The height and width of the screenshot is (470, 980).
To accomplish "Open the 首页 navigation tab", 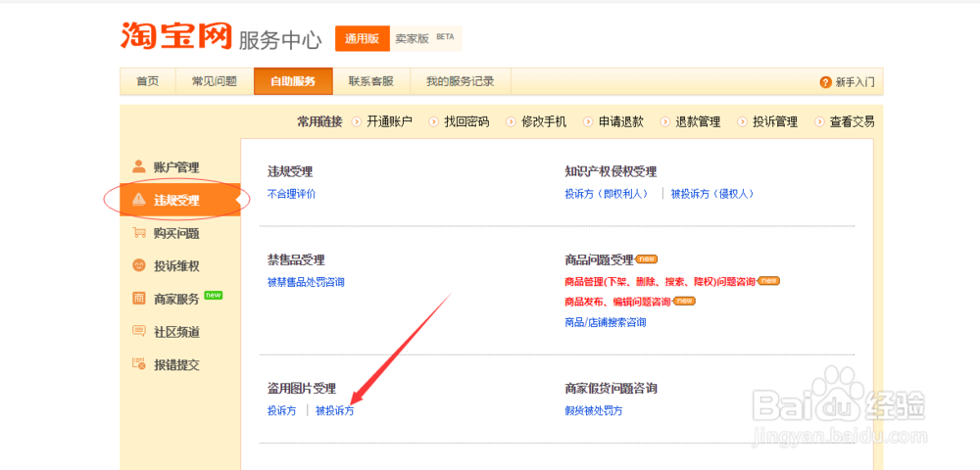I will 148,81.
